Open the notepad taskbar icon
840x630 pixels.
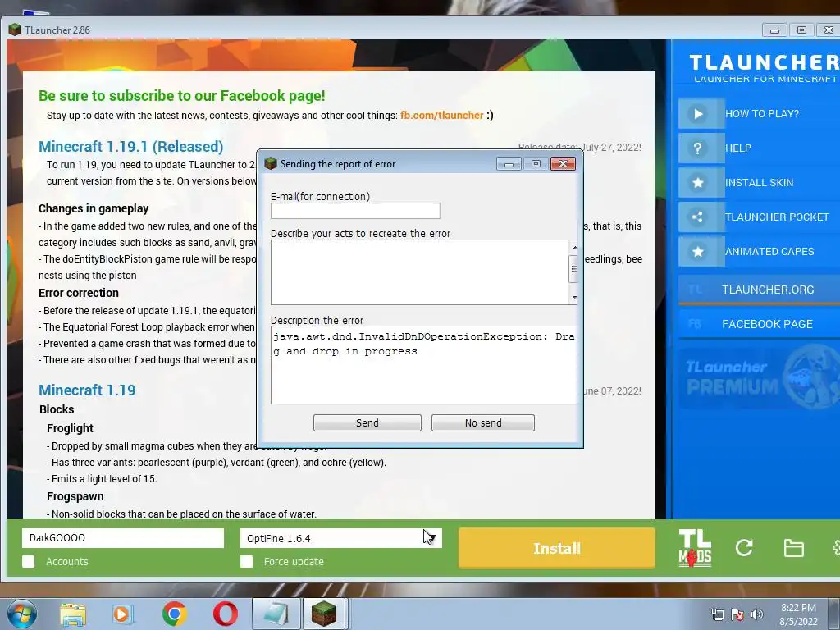point(276,614)
